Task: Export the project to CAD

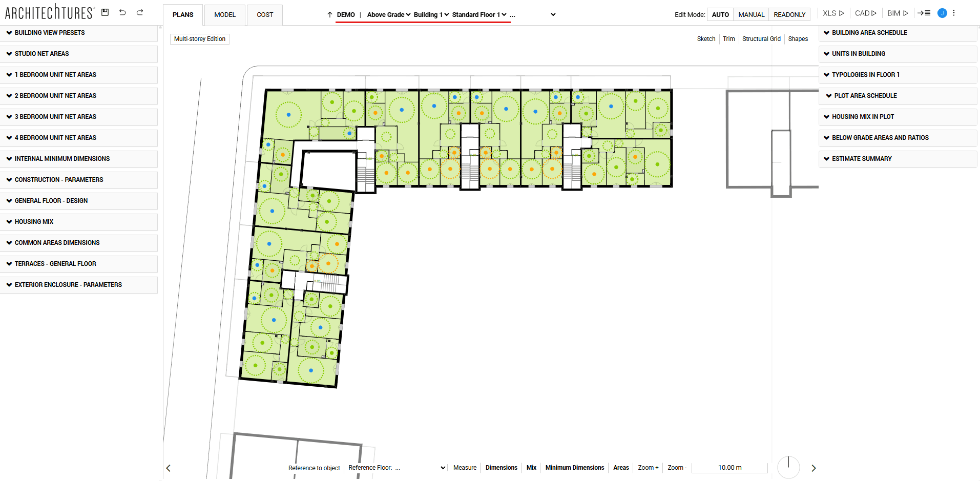Action: 865,13
